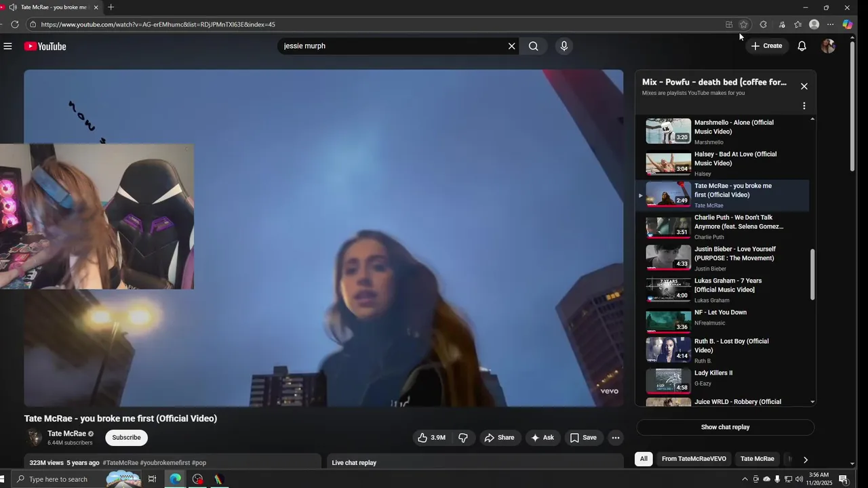Open the YouTube hamburger guide menu
Viewport: 868px width, 488px height.
click(x=7, y=46)
